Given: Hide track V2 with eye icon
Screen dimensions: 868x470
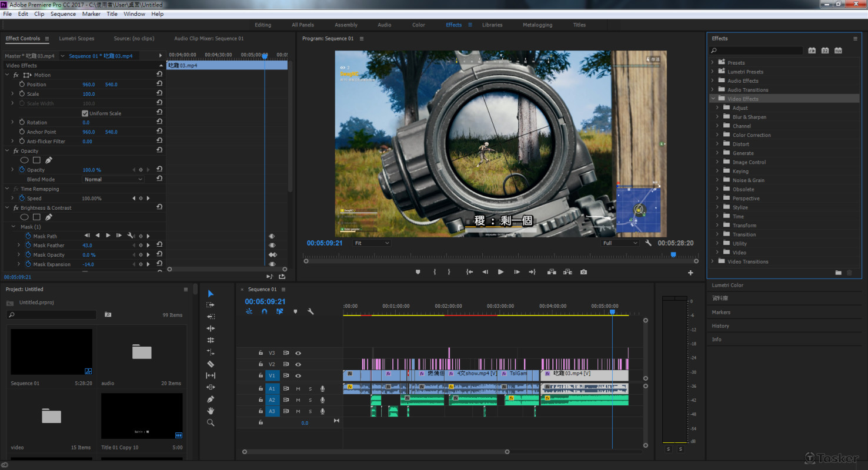Looking at the screenshot, I should (298, 364).
